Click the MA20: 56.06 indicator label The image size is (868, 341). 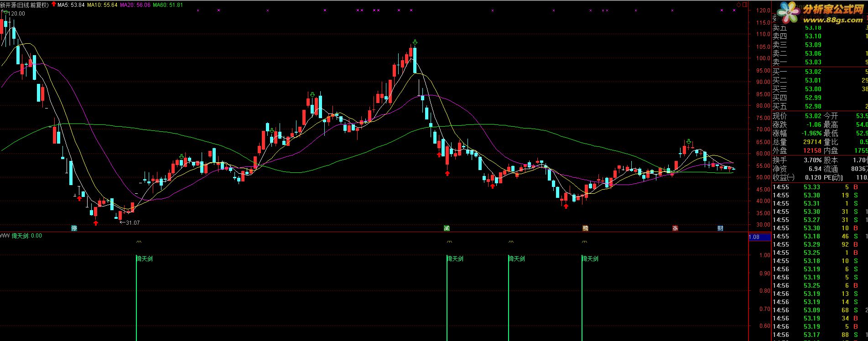135,5
